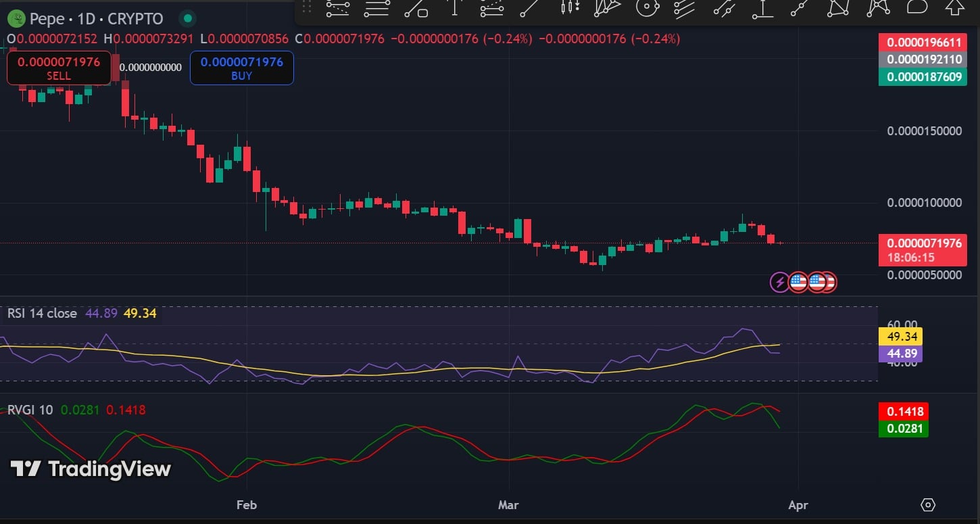Screen dimensions: 980x524
Task: Click the yellow 49.34 RSI value label
Action: [900, 336]
